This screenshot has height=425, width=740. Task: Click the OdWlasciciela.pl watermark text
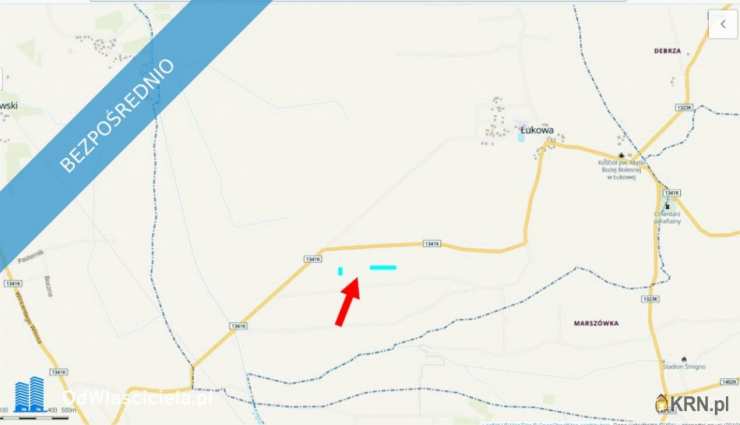click(138, 399)
